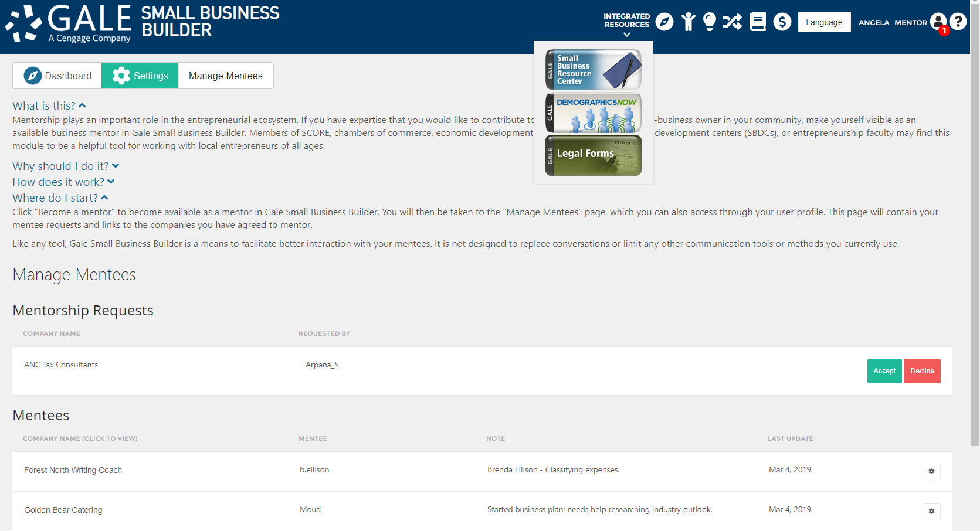Click the 'Brenda Ellison - Classifying expenses.' note
The image size is (980, 531).
(554, 469)
